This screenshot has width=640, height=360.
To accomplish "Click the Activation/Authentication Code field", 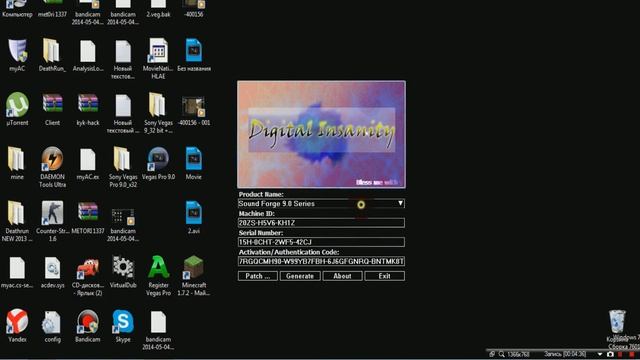I will click(x=321, y=261).
